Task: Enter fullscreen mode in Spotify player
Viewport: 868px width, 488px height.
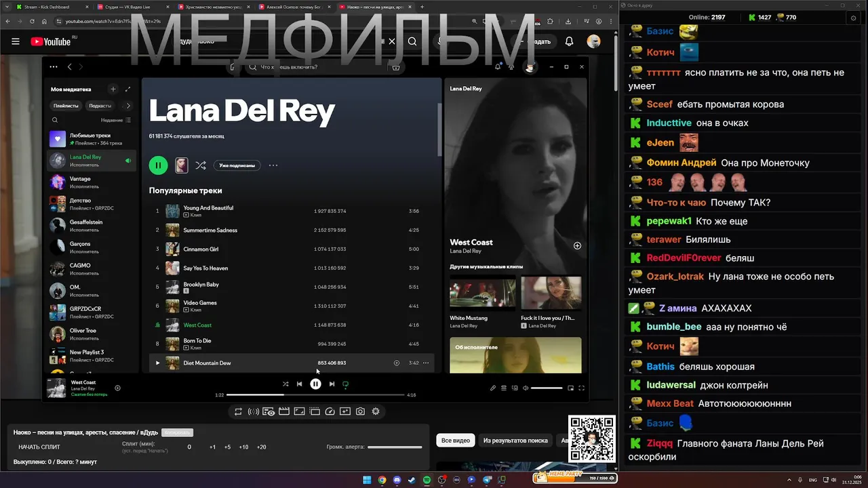Action: (x=581, y=388)
